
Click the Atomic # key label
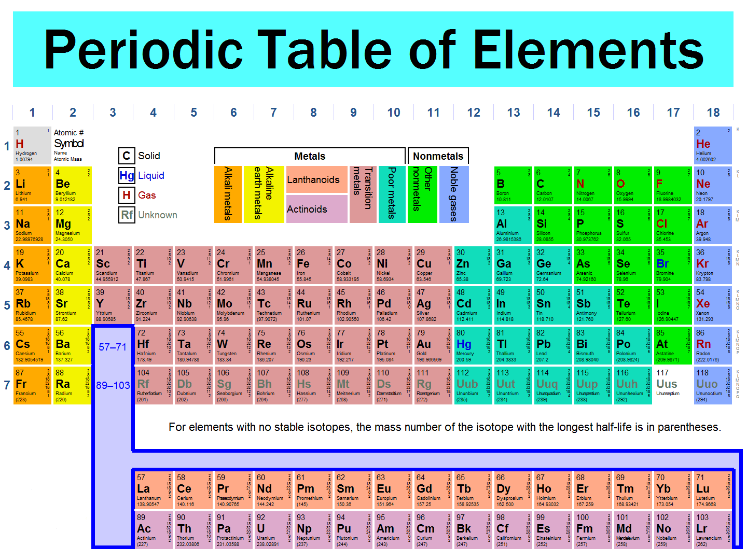(x=68, y=133)
